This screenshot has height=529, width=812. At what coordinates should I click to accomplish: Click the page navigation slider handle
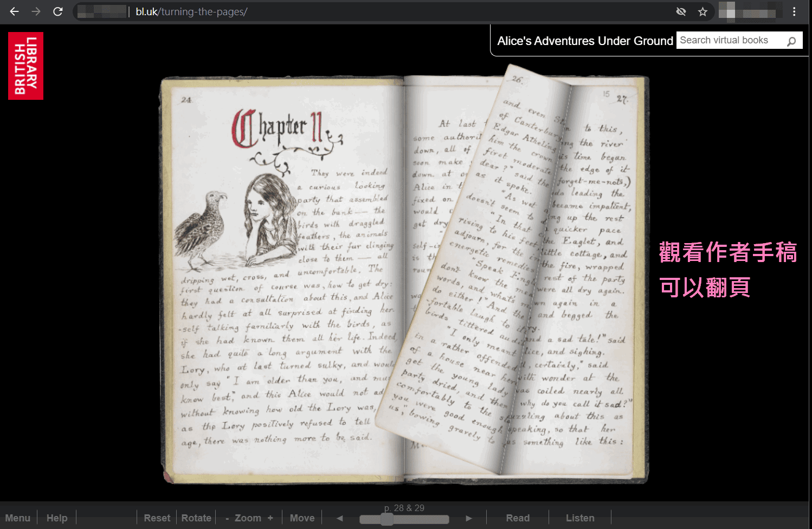(x=386, y=519)
